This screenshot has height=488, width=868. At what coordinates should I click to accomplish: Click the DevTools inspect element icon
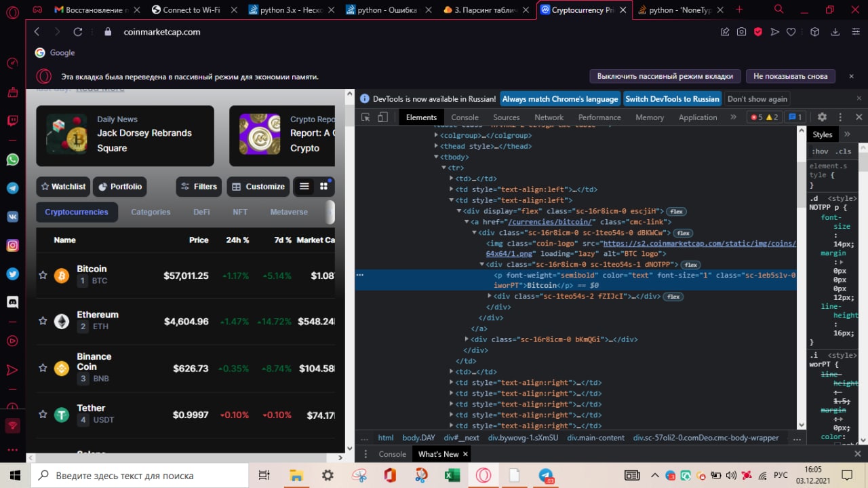pyautogui.click(x=366, y=117)
